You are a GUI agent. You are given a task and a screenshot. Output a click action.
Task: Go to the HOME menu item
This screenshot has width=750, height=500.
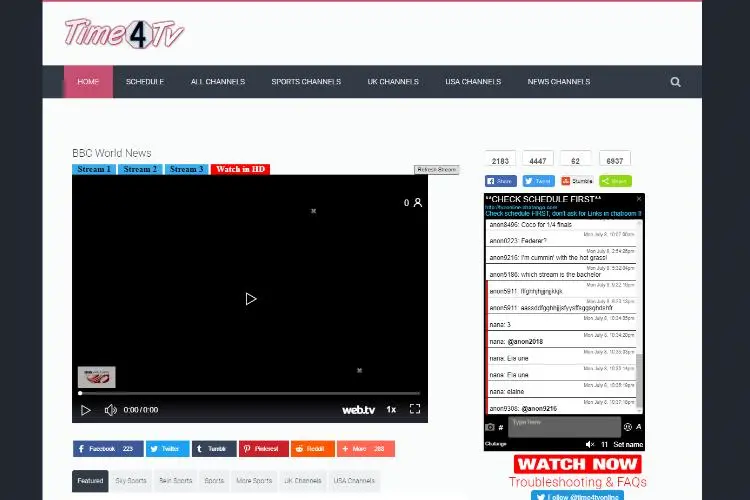[88, 82]
